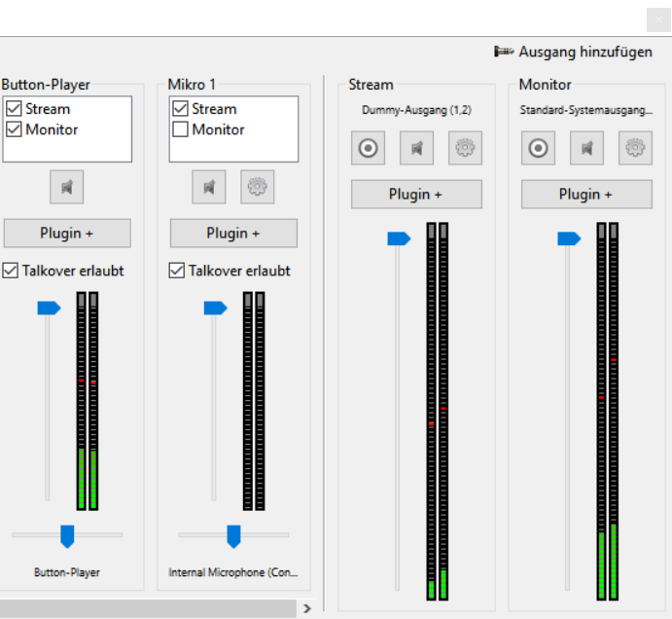Viewport: 672px width, 619px height.
Task: Open Monitor output settings gear
Action: pos(635,149)
